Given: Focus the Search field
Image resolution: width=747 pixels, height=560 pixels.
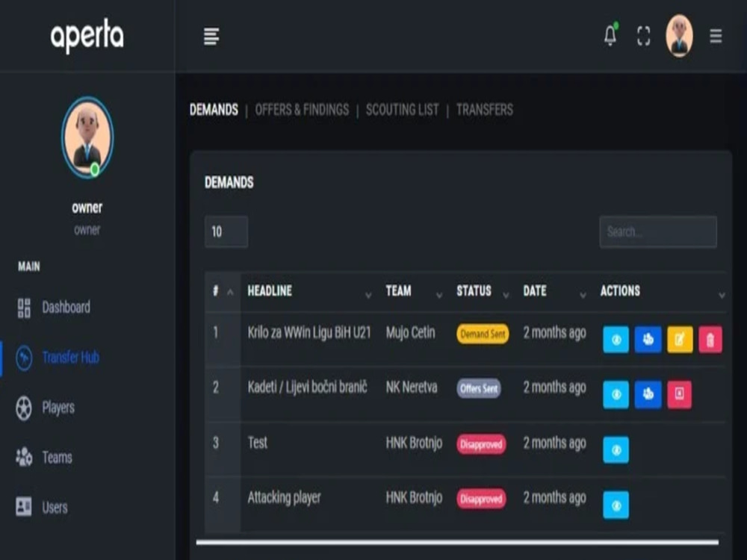Looking at the screenshot, I should [x=658, y=232].
